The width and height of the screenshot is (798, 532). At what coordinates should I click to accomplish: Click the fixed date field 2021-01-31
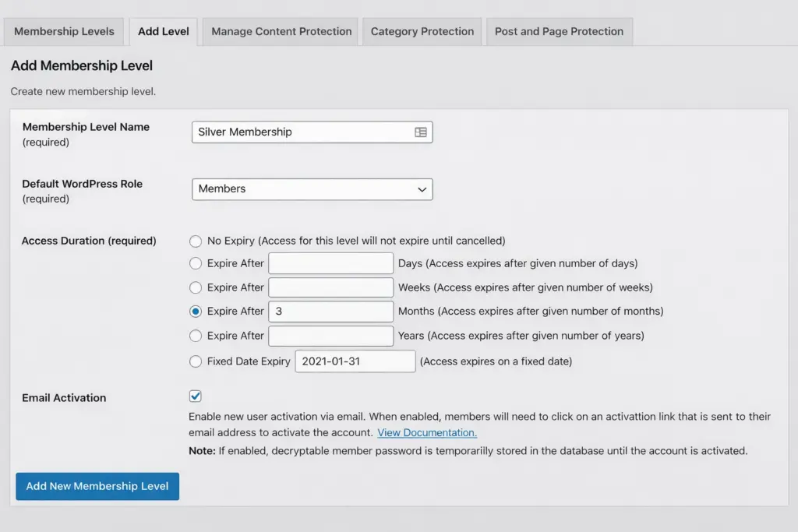(355, 361)
